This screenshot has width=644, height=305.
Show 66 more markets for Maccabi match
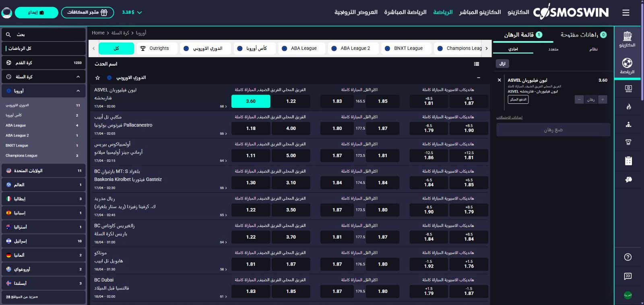pos(223,134)
